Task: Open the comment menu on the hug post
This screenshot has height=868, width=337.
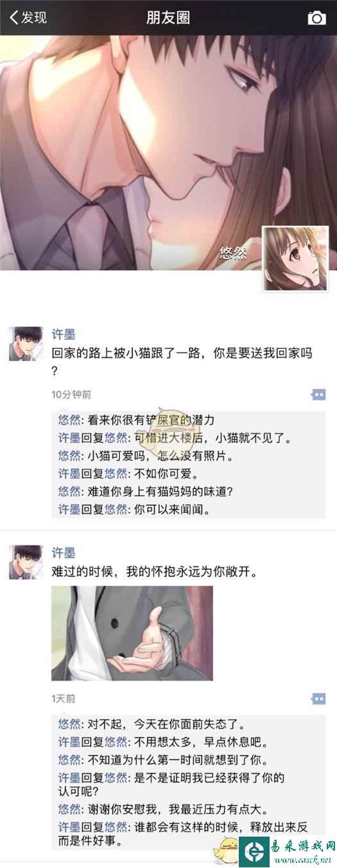Action: click(318, 698)
